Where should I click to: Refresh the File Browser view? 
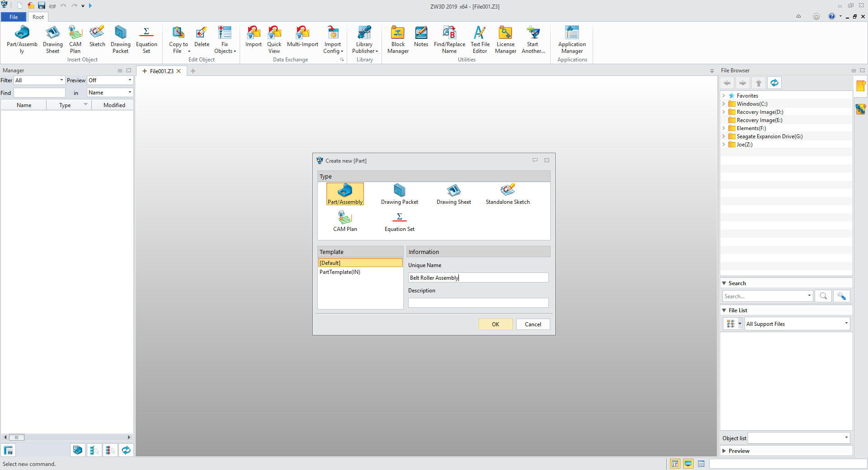click(x=774, y=83)
